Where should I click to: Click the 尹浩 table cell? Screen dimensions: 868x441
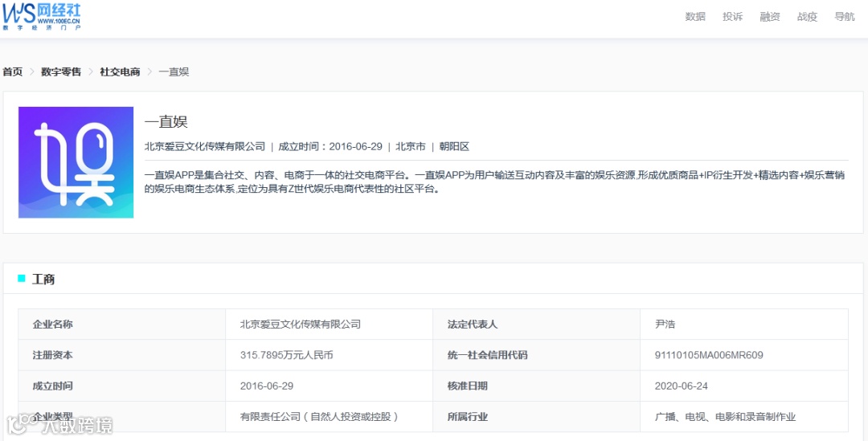point(744,325)
